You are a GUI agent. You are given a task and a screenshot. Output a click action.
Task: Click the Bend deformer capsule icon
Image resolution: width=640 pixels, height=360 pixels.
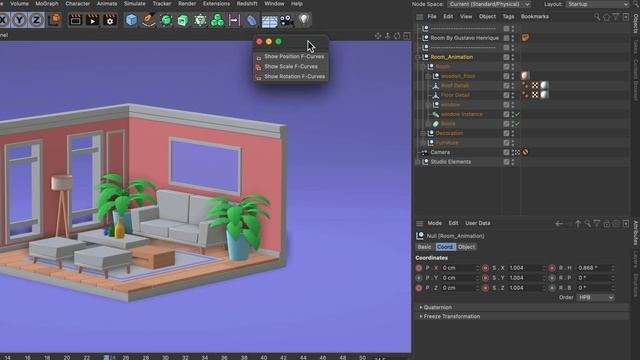[251, 20]
